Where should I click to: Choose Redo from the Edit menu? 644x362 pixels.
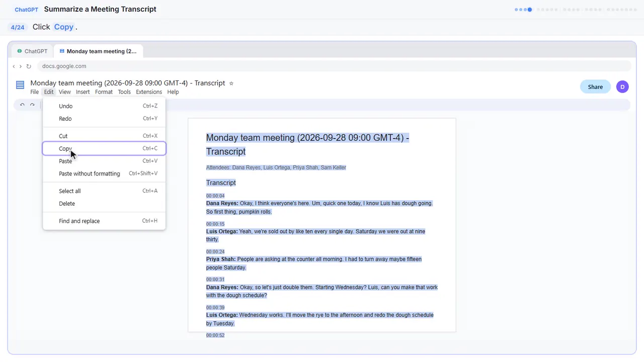(x=104, y=119)
